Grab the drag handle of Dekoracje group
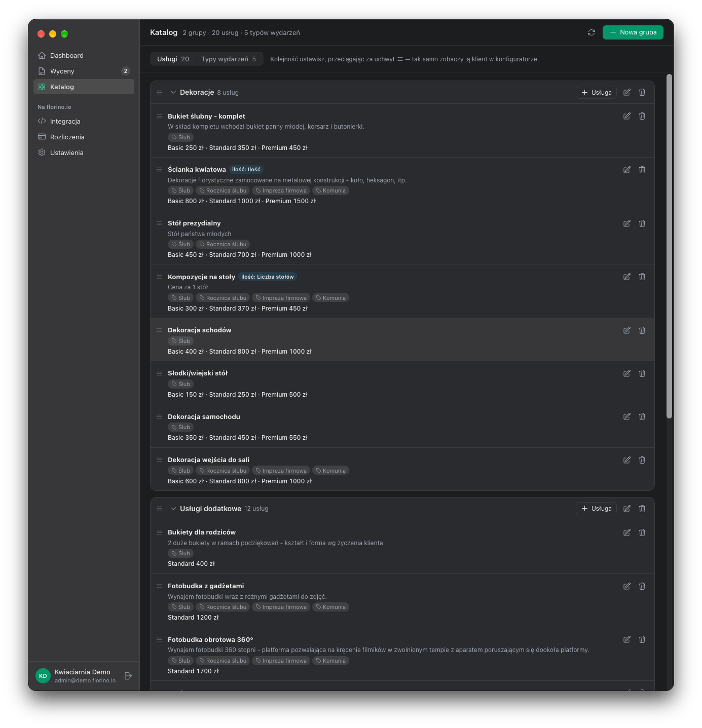The width and height of the screenshot is (702, 728). pos(159,92)
